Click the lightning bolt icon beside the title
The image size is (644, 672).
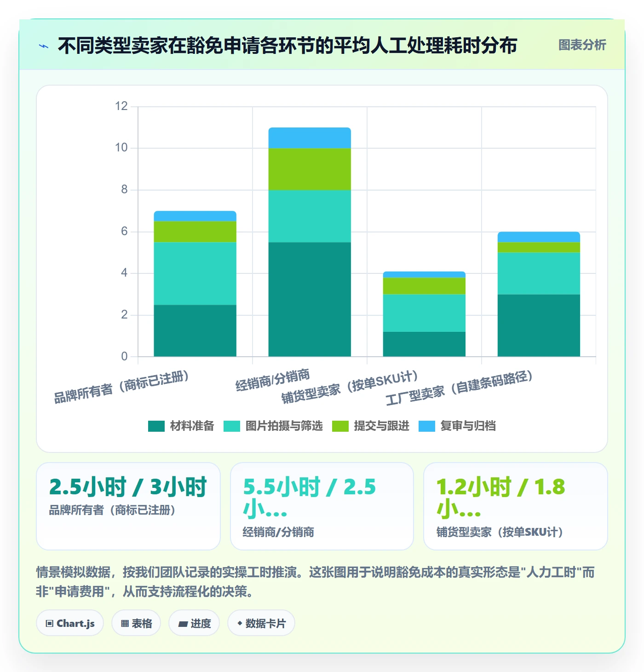pyautogui.click(x=44, y=46)
